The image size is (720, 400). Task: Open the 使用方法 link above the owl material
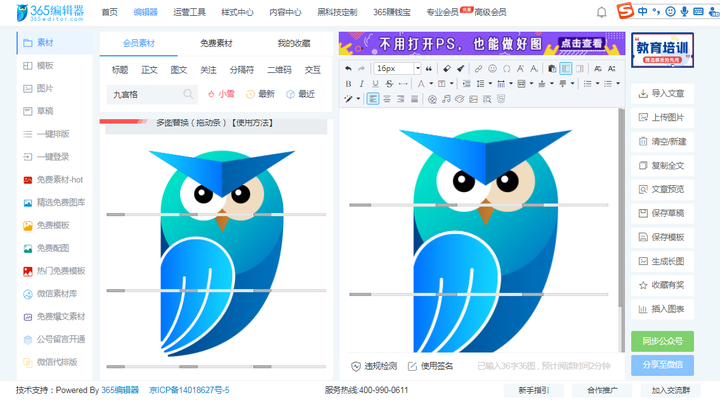pos(253,123)
